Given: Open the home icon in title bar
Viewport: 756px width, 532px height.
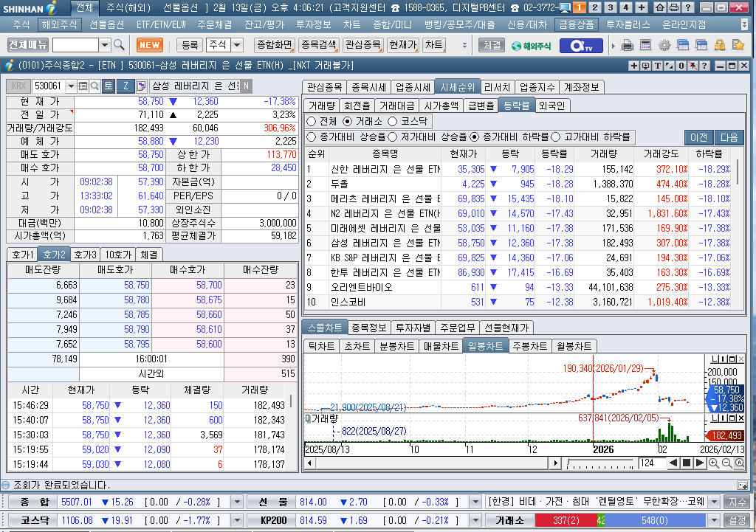Looking at the screenshot, I should (x=660, y=7).
